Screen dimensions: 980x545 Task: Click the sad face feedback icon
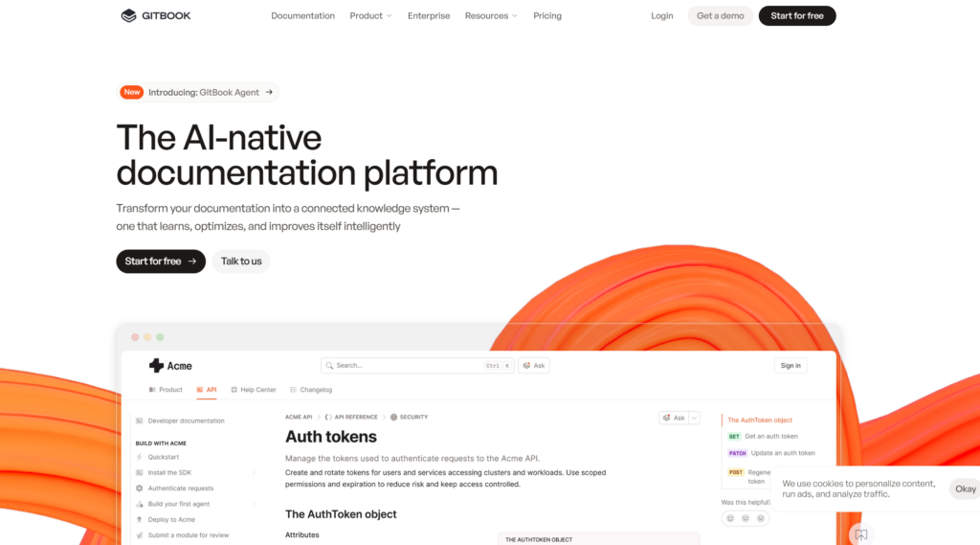(x=761, y=518)
